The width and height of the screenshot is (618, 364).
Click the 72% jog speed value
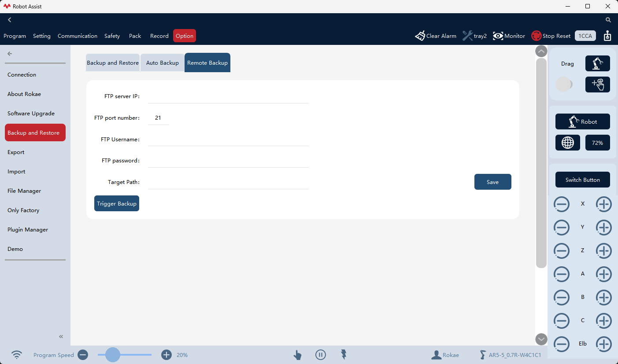coord(597,143)
